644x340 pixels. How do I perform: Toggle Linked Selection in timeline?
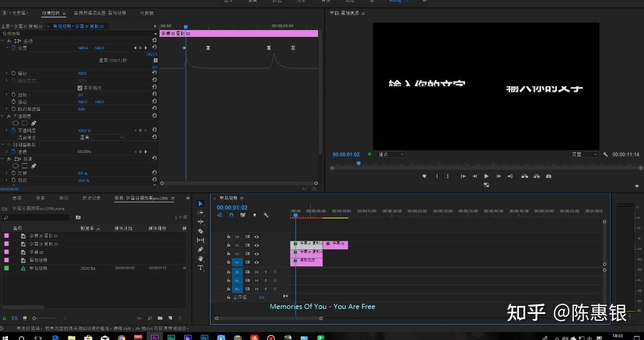tap(243, 215)
